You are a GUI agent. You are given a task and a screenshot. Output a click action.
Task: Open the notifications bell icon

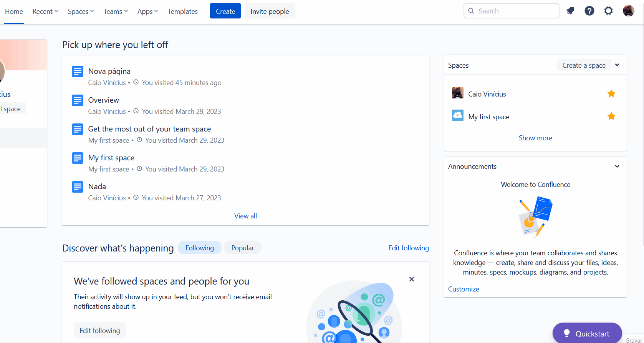point(570,11)
